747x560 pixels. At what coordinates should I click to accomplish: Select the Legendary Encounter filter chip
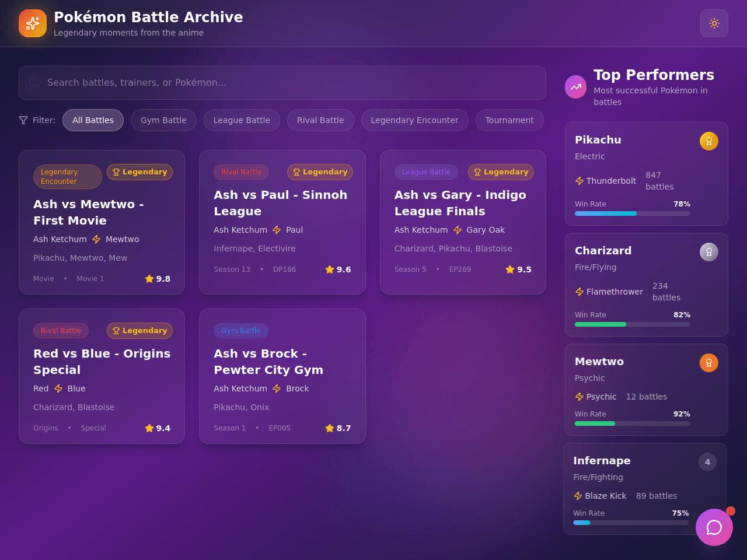tap(414, 120)
